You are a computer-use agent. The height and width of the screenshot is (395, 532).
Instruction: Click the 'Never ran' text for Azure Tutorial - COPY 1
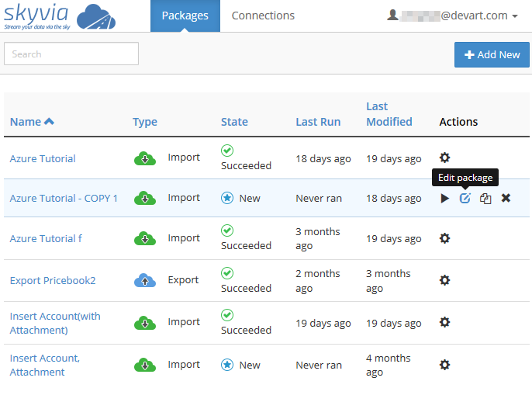tap(319, 198)
